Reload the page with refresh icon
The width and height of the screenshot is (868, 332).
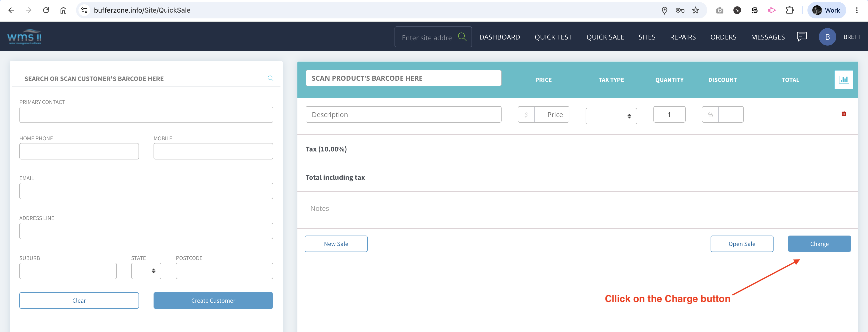coord(46,10)
